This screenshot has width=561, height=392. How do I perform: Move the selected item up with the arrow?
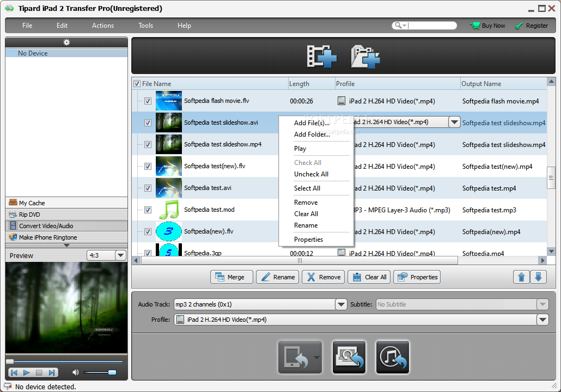click(x=521, y=277)
